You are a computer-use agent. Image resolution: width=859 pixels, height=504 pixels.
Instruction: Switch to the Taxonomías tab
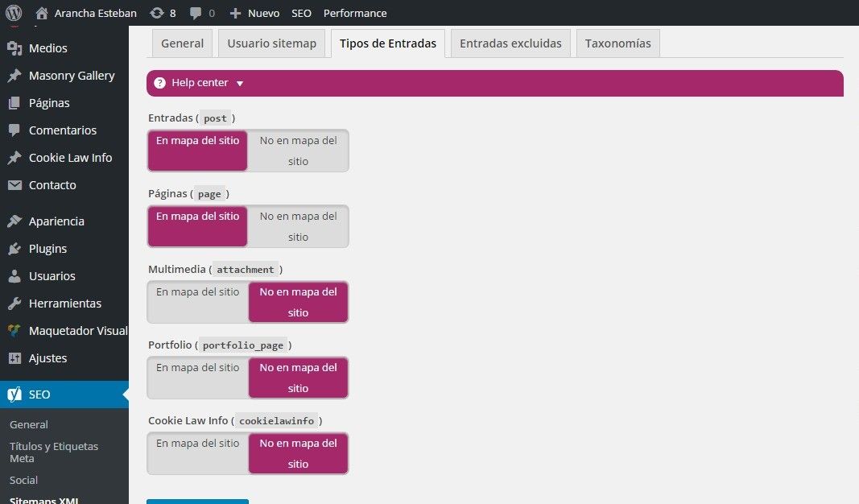coord(617,43)
